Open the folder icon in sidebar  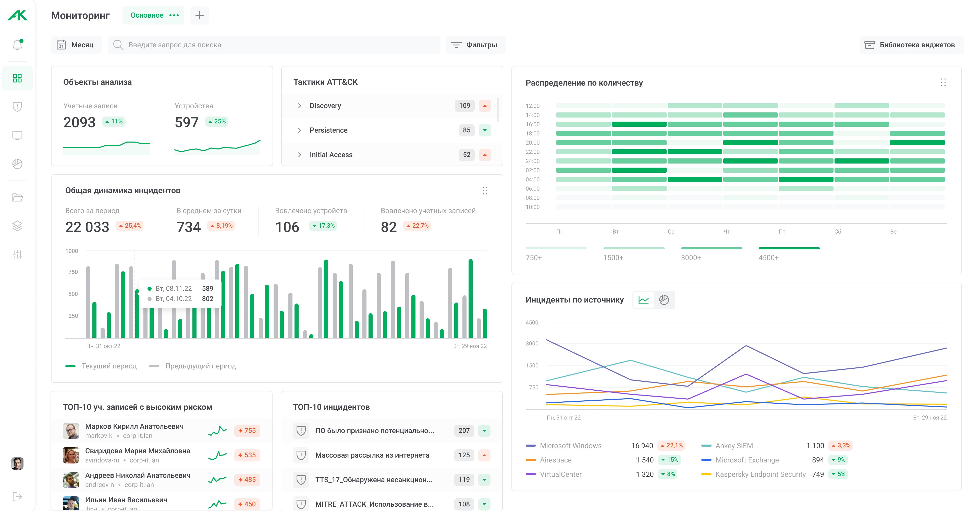pyautogui.click(x=17, y=197)
